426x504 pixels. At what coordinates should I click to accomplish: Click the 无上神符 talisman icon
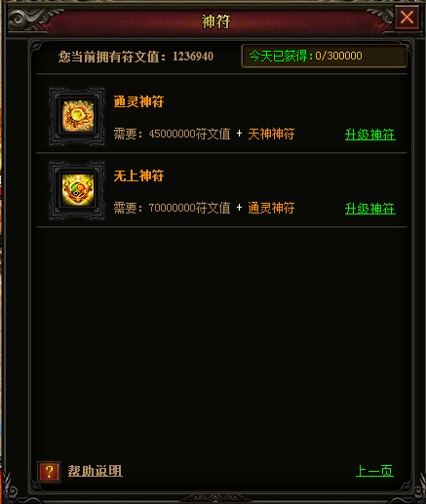pyautogui.click(x=77, y=190)
